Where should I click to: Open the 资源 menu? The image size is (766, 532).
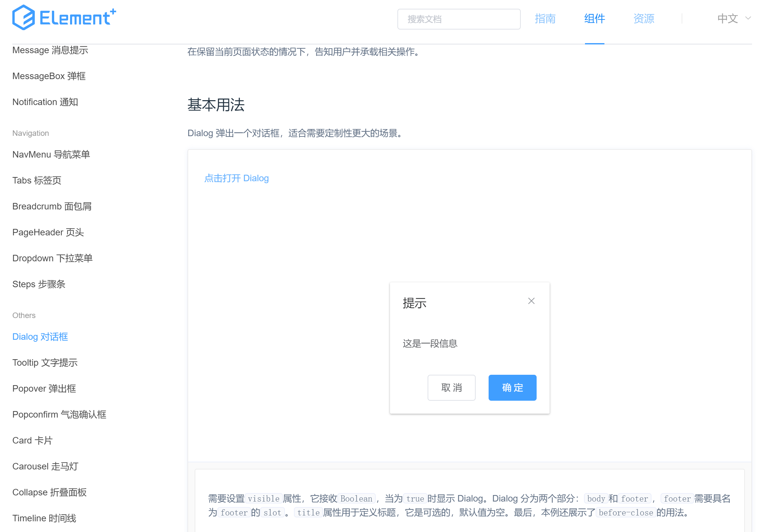click(x=644, y=18)
